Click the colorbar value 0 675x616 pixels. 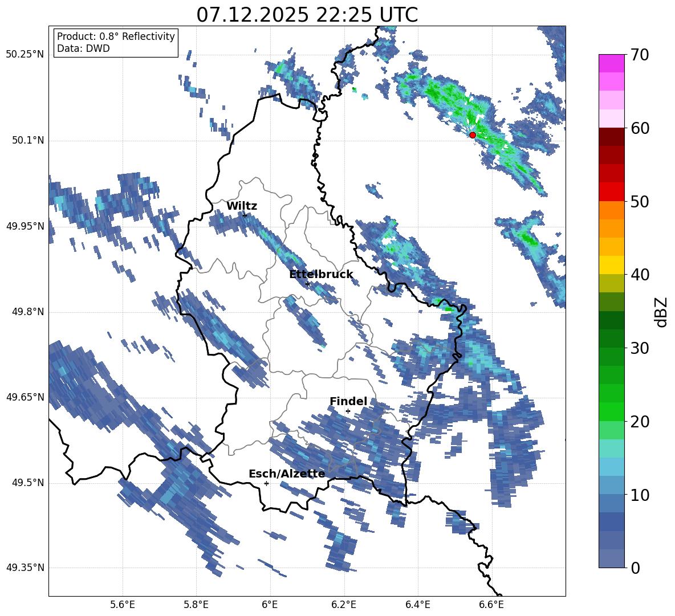[635, 568]
